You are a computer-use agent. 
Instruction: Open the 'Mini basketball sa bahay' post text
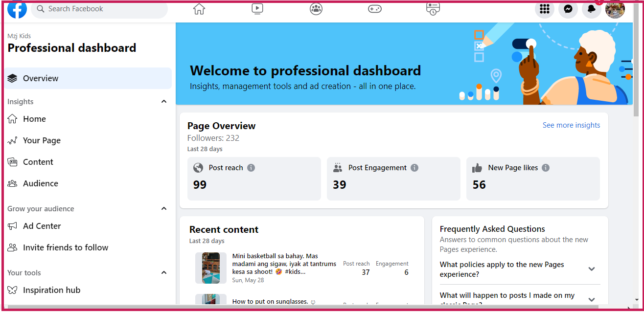tap(284, 264)
